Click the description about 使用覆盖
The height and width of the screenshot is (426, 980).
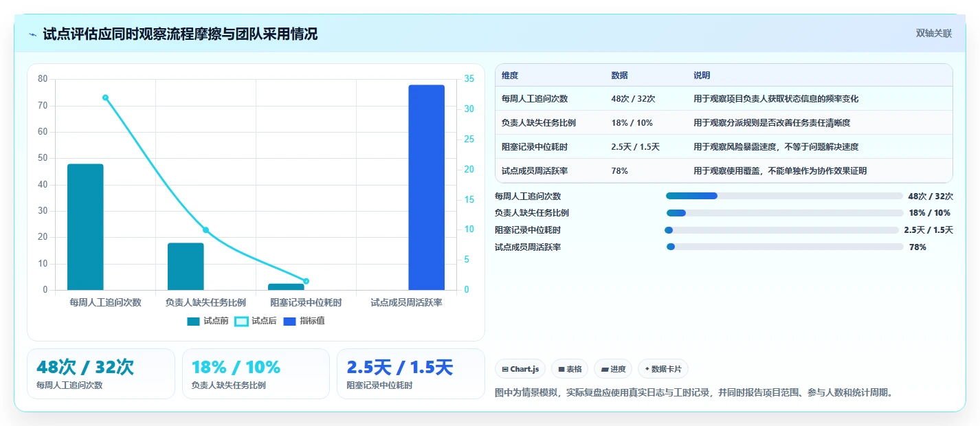(780, 171)
